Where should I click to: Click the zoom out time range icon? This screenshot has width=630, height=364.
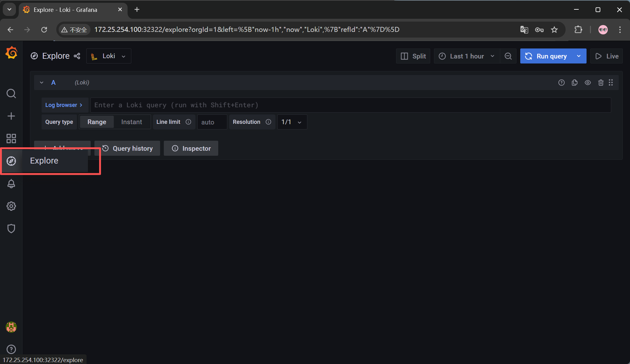pos(508,56)
